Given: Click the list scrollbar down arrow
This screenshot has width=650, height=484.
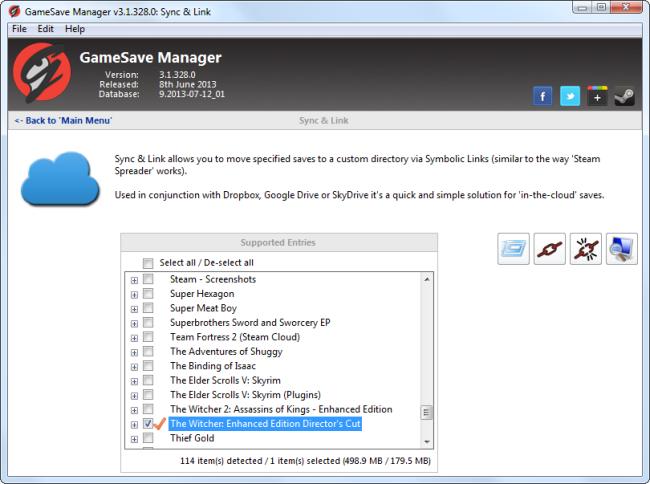Looking at the screenshot, I should point(427,442).
